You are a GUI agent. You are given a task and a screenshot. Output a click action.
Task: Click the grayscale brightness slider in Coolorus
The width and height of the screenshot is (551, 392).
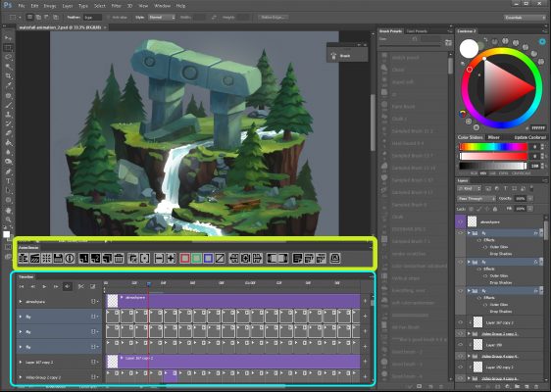point(493,166)
